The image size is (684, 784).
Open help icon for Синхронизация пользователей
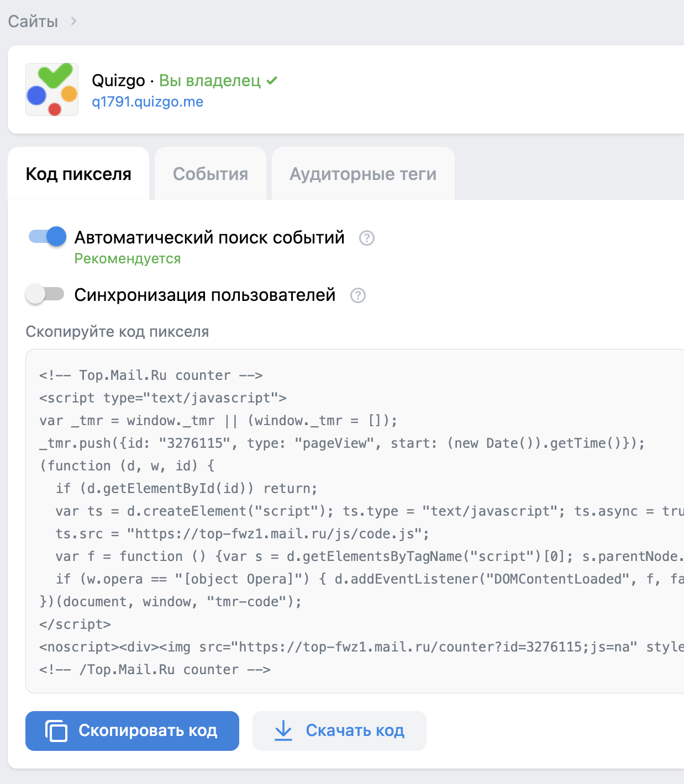(358, 295)
